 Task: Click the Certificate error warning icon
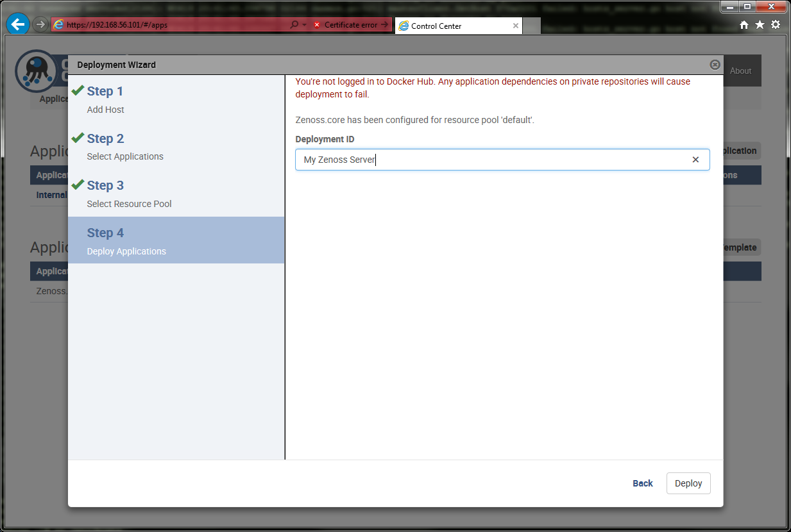(317, 25)
